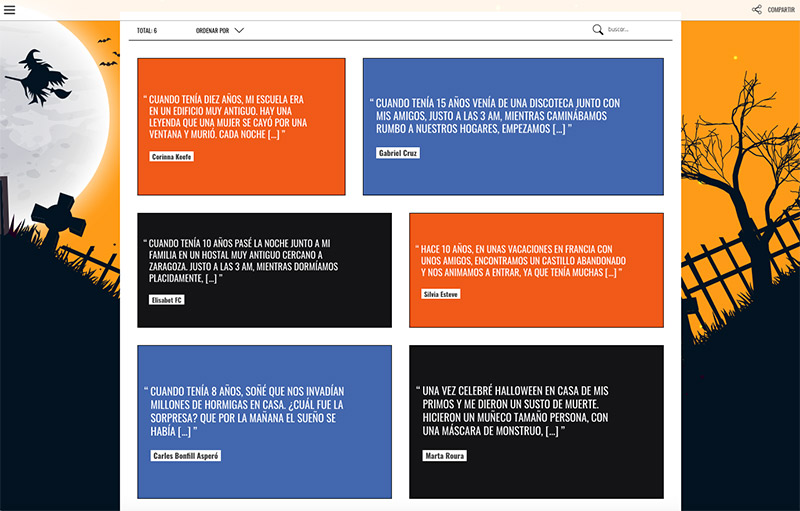Open Gabriel Cruz's blue story card

(x=513, y=126)
